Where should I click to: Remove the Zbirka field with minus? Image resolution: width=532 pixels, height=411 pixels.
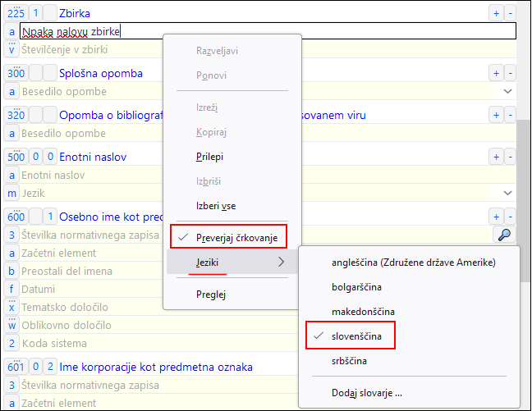510,13
